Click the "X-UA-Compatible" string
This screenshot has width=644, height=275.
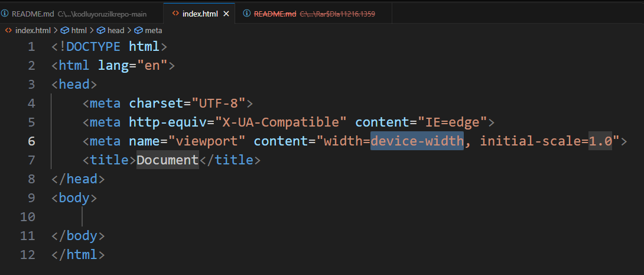[x=281, y=122]
